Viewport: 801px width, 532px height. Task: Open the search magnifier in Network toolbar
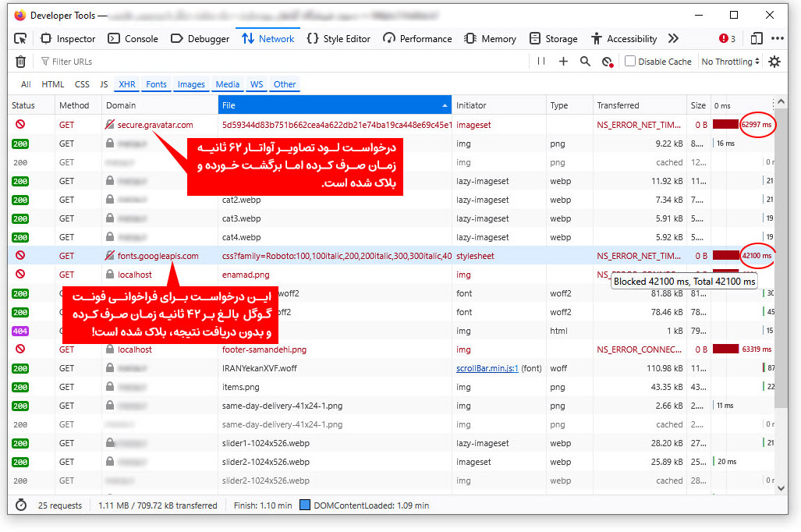[585, 62]
